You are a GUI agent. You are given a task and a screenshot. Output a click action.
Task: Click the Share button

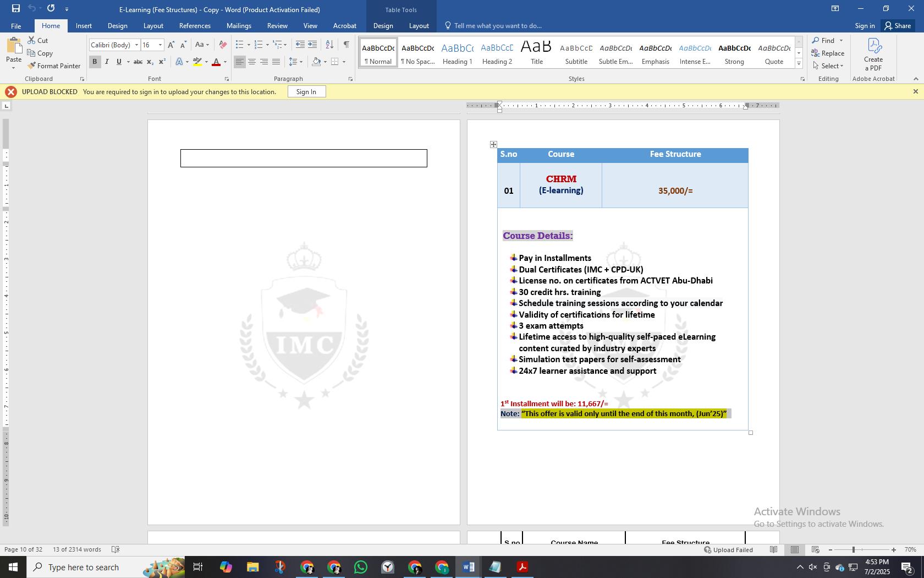tap(898, 26)
